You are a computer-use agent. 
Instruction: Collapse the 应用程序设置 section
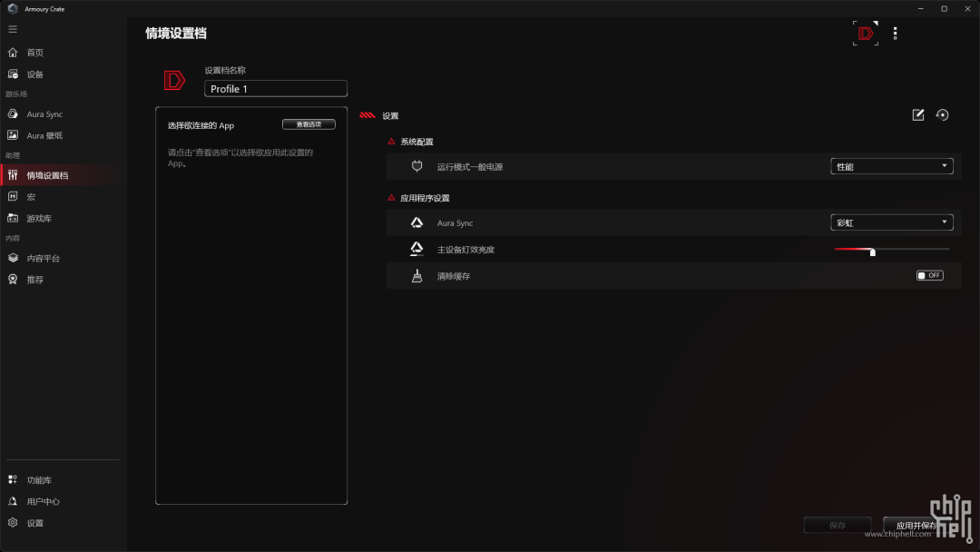391,198
